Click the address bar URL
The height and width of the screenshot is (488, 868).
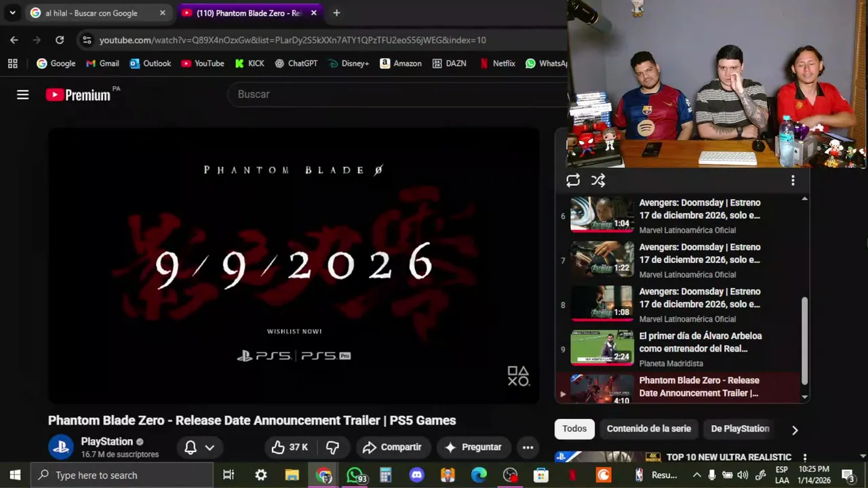(x=292, y=40)
